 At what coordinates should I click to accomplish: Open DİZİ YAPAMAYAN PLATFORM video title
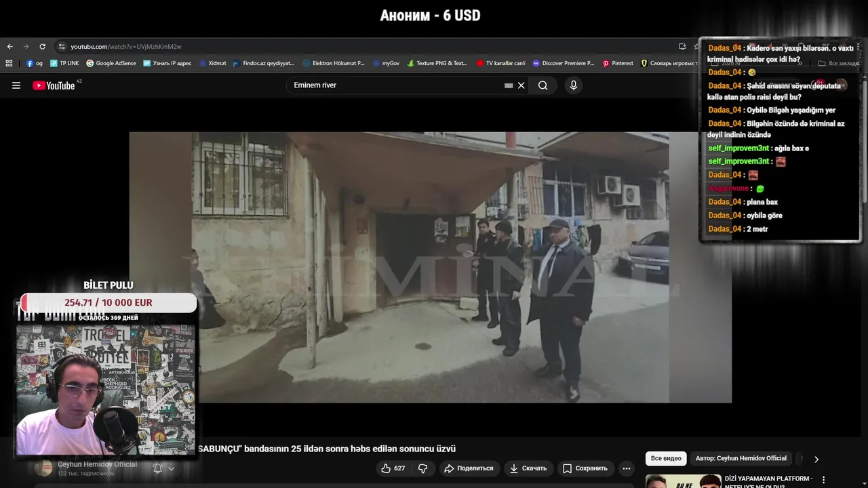click(768, 481)
